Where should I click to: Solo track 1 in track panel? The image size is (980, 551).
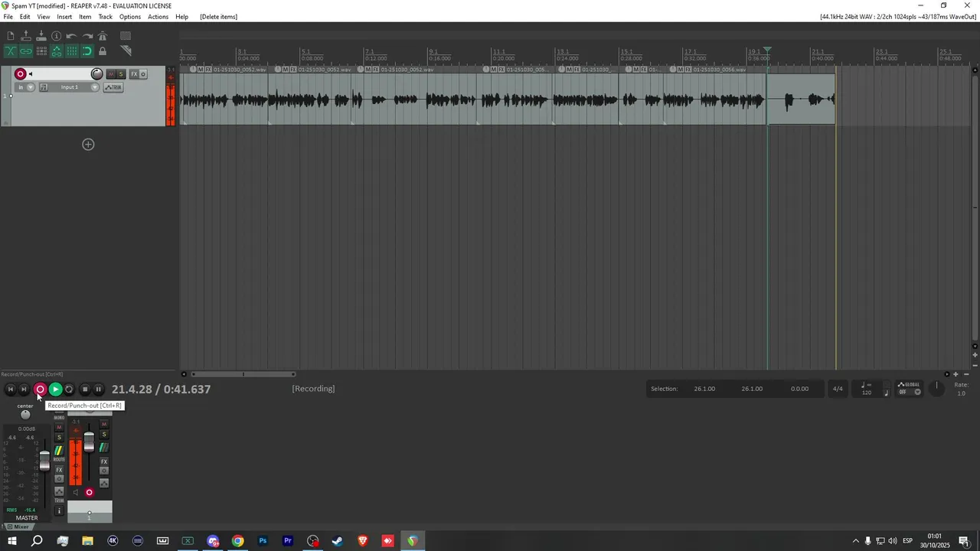[121, 74]
